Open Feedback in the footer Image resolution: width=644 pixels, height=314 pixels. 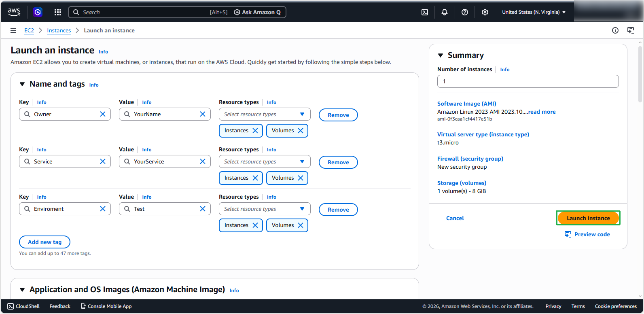pyautogui.click(x=60, y=306)
